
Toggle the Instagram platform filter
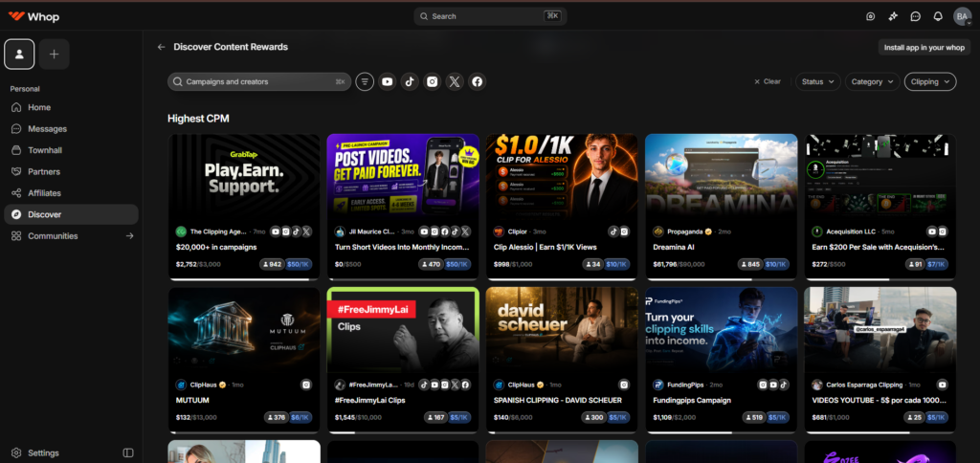tap(433, 82)
